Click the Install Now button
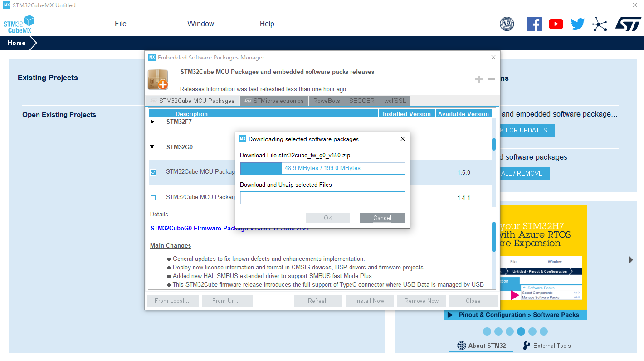The image size is (644, 361). pyautogui.click(x=370, y=301)
